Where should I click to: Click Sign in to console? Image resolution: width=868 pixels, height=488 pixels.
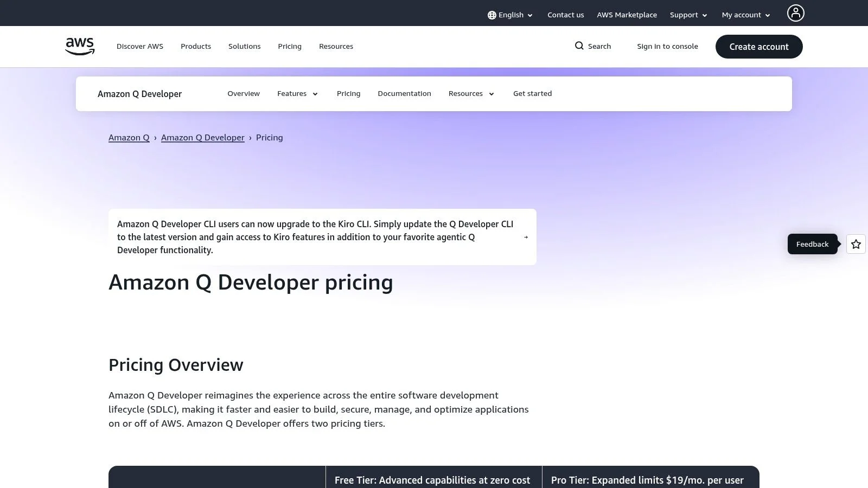tap(667, 47)
